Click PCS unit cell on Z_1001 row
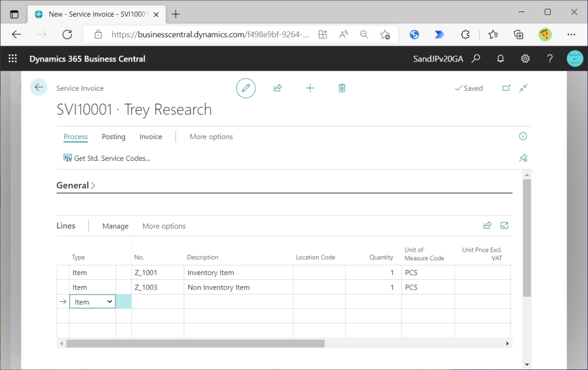This screenshot has height=370, width=588. (428, 272)
